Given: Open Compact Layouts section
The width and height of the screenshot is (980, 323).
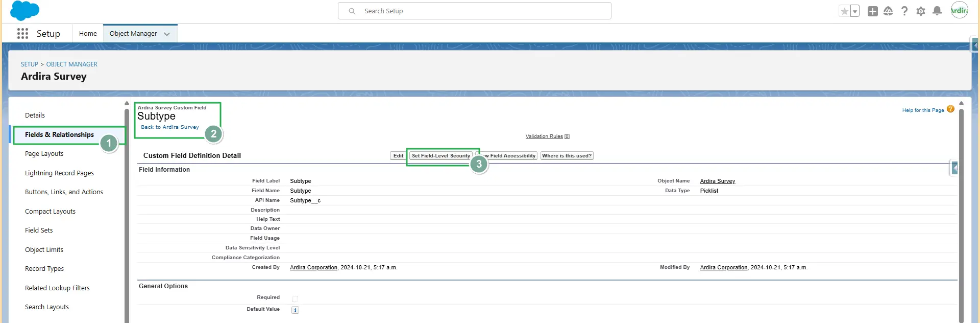Looking at the screenshot, I should 50,212.
